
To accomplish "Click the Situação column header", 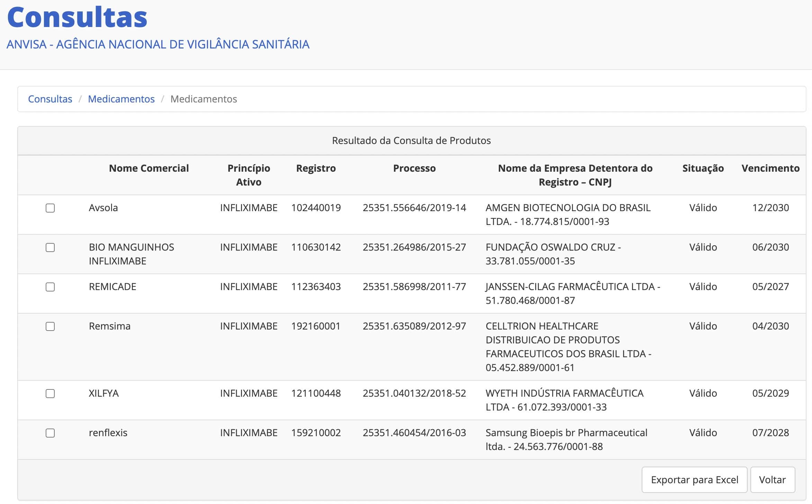I will pyautogui.click(x=703, y=168).
